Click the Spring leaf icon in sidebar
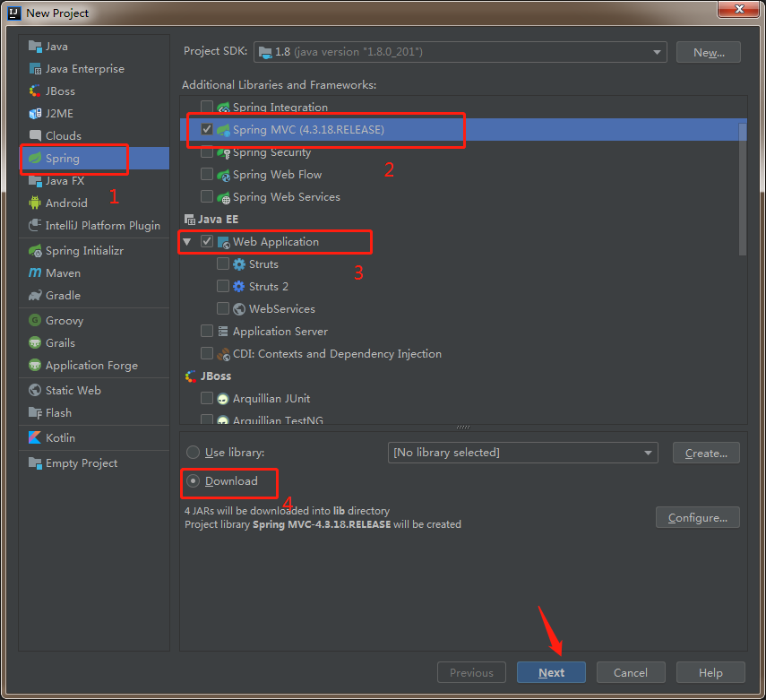The image size is (766, 700). coord(35,158)
